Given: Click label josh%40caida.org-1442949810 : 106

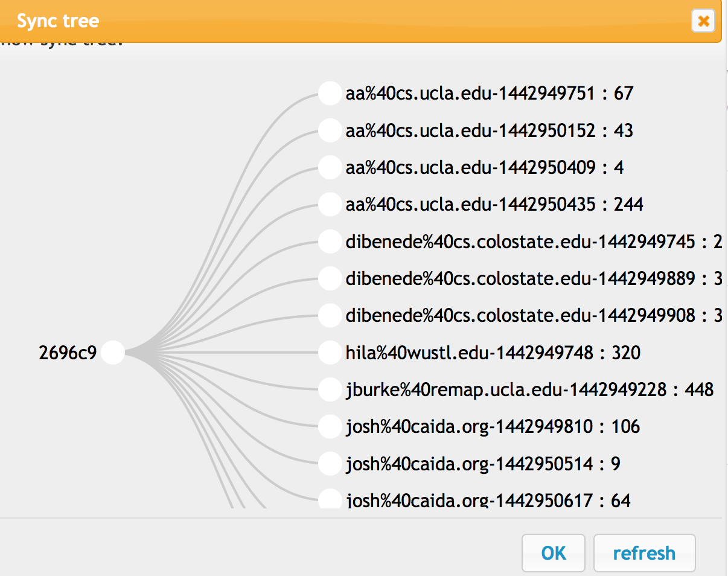Looking at the screenshot, I should tap(493, 427).
